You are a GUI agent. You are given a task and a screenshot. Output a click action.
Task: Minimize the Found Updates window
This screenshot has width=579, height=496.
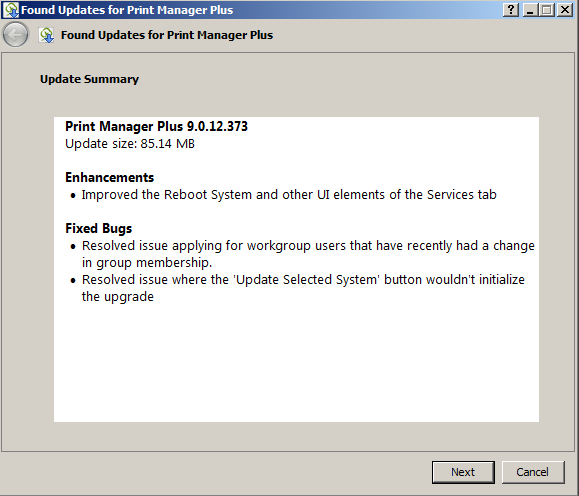click(x=530, y=10)
